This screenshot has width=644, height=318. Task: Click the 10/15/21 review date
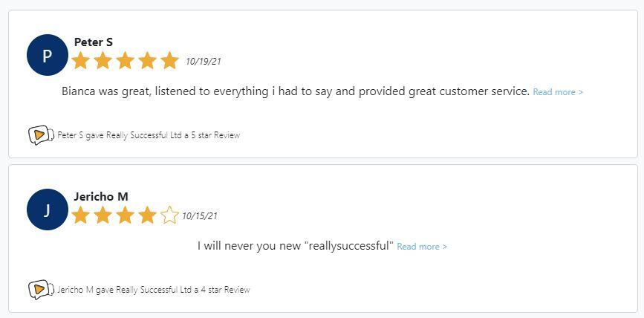tap(199, 216)
